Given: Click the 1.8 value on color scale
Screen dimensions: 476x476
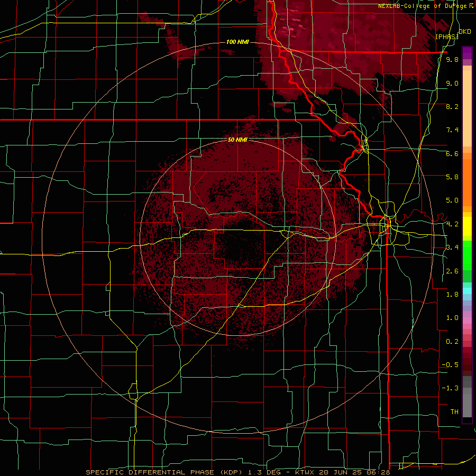Looking at the screenshot, I should click(x=452, y=295).
